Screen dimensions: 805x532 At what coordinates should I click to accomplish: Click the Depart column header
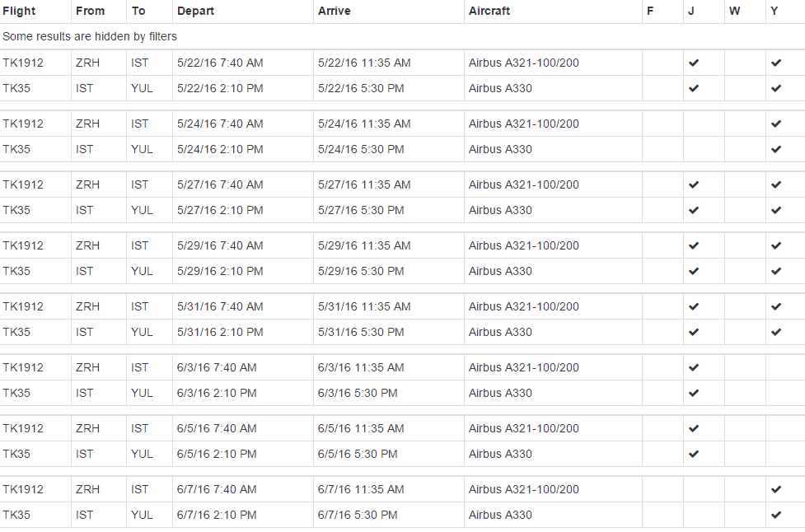click(195, 12)
